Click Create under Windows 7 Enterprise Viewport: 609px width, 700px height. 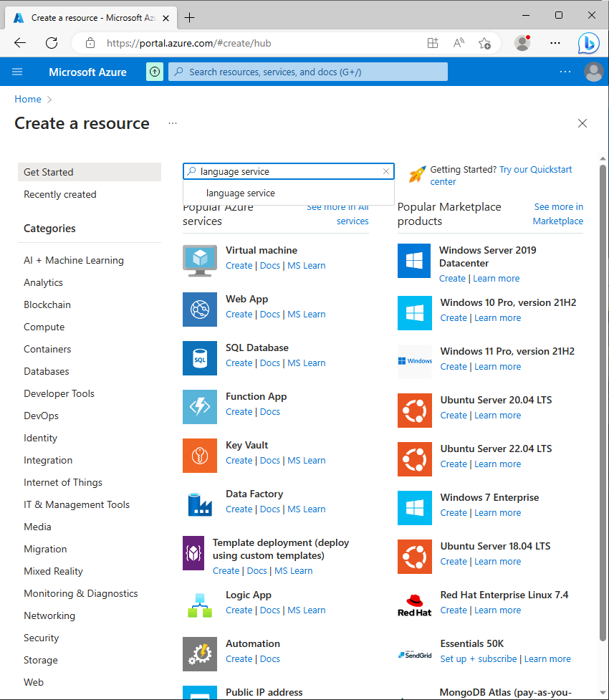(x=454, y=513)
